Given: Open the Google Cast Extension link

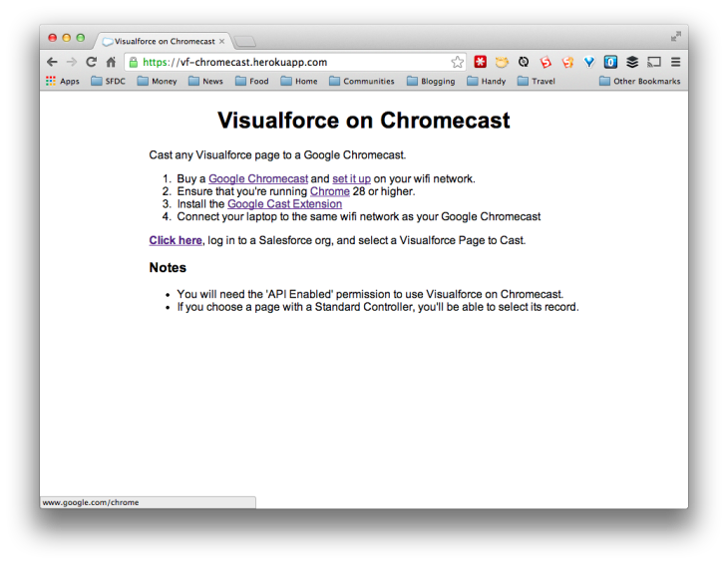Looking at the screenshot, I should coord(284,204).
